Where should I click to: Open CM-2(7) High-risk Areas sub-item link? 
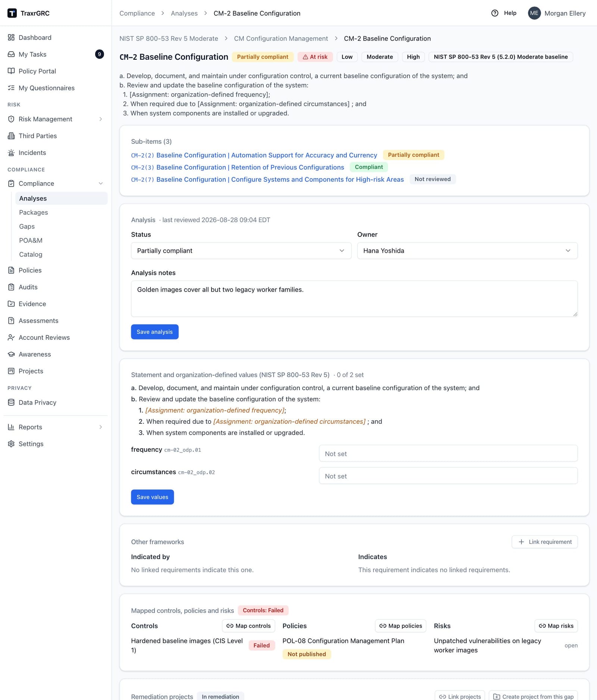point(267,180)
